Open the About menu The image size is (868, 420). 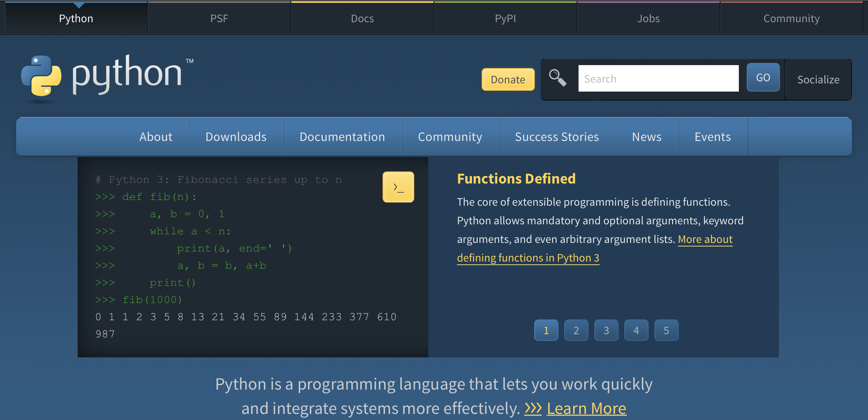click(x=156, y=137)
